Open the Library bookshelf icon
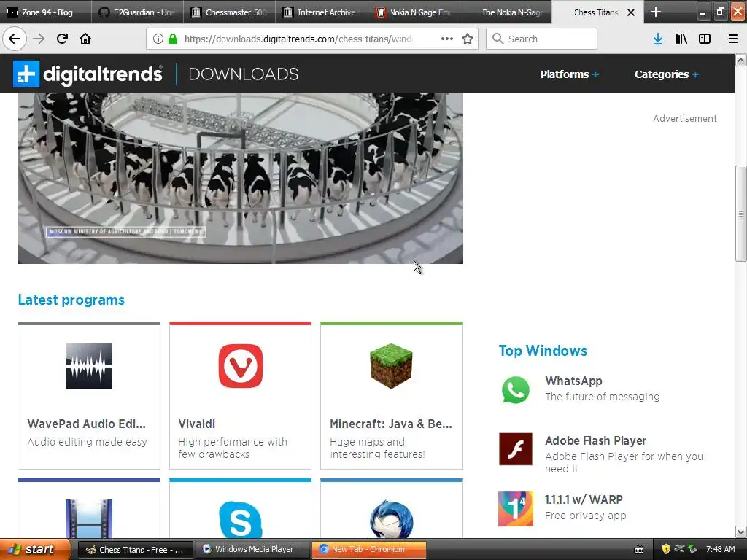Viewport: 747px width, 560px height. (x=681, y=39)
